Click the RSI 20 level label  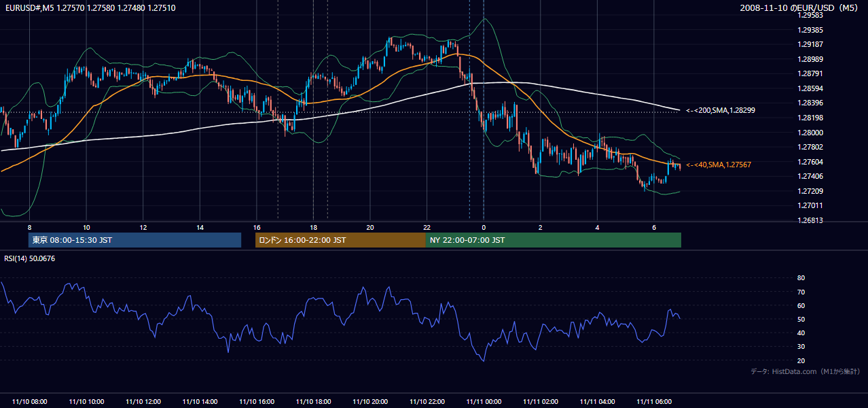(x=801, y=360)
